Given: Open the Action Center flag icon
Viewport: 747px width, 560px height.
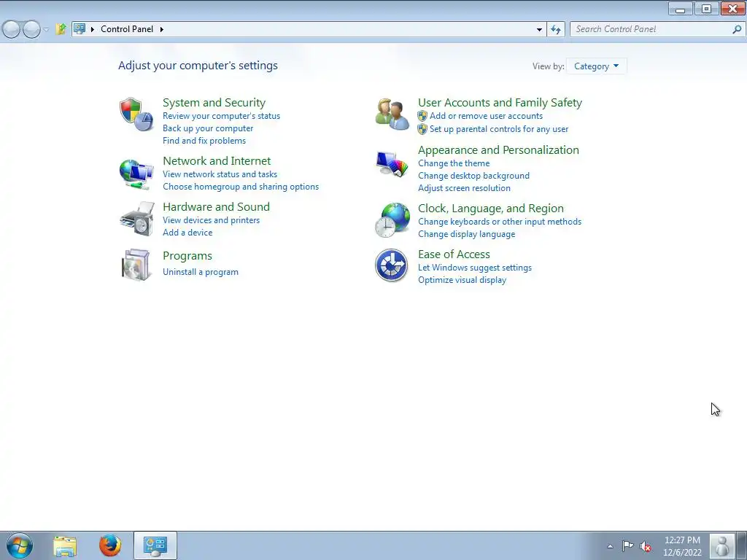Looking at the screenshot, I should [x=627, y=546].
